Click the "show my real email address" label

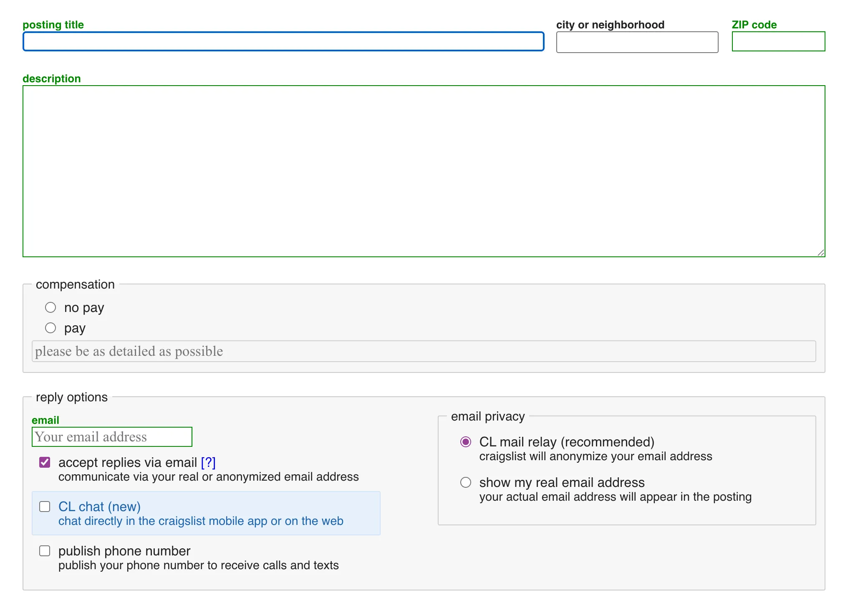pos(562,482)
